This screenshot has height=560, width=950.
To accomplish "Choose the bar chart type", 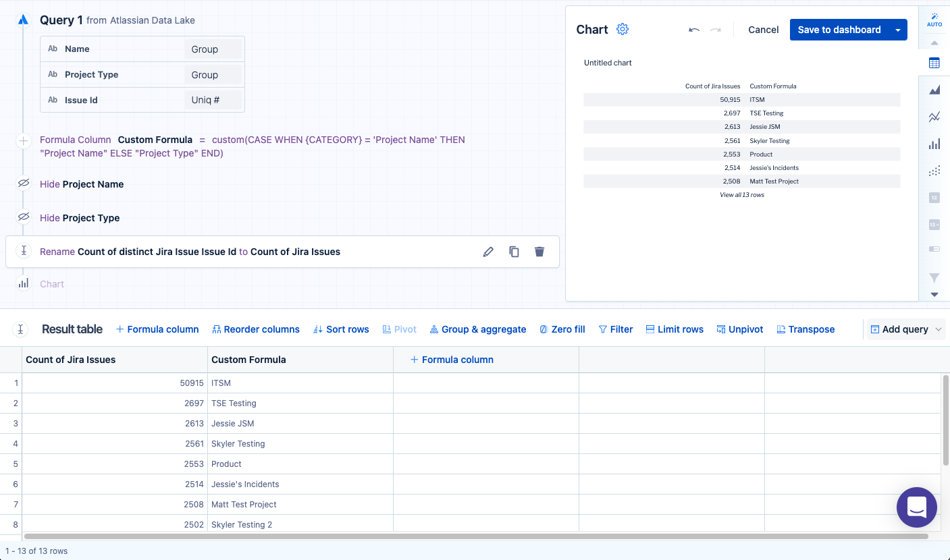I will (x=934, y=144).
